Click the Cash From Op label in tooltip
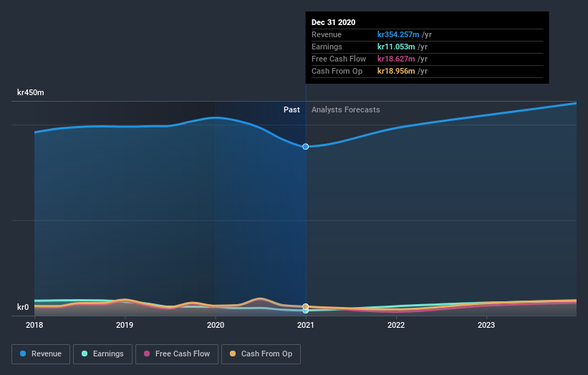 337,71
